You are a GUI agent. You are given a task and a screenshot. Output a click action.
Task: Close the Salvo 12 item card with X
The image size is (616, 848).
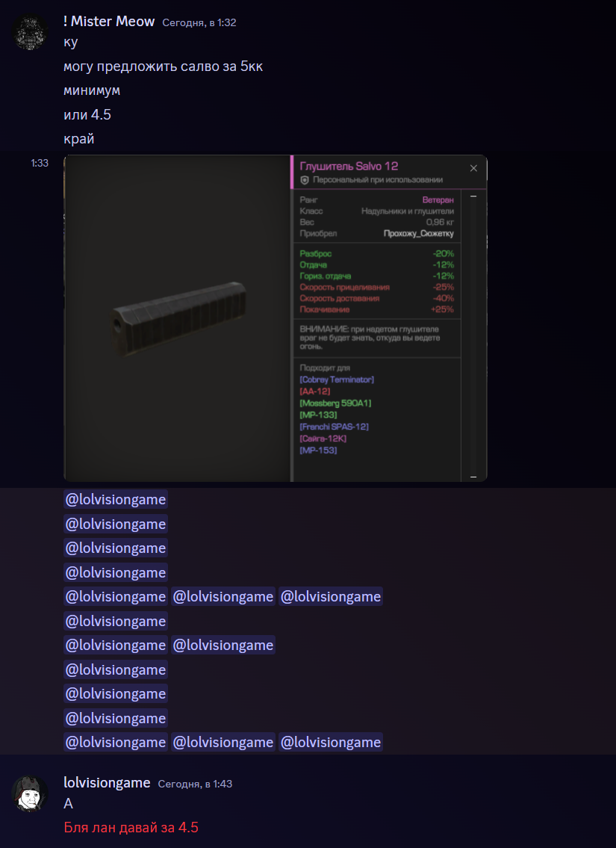point(473,168)
